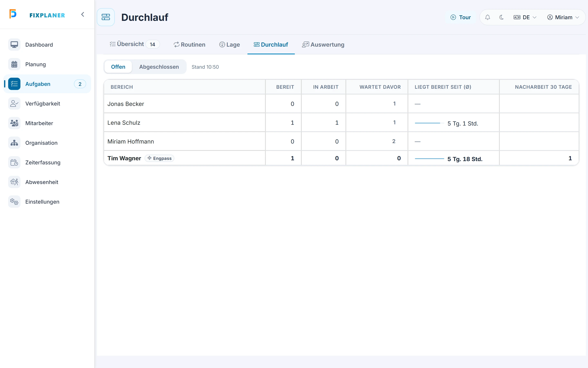The height and width of the screenshot is (368, 588).
Task: Switch to the Routinen tab
Action: (189, 45)
